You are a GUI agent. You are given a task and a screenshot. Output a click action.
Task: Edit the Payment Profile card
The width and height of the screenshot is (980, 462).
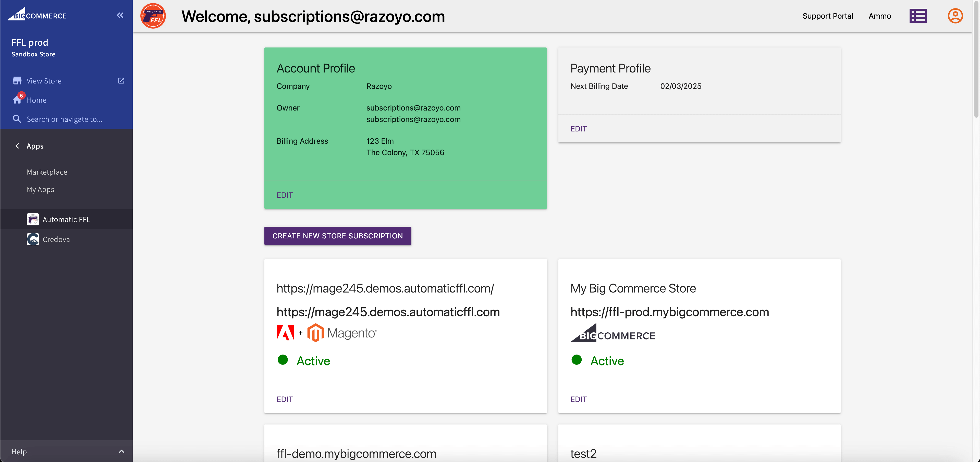pos(578,129)
